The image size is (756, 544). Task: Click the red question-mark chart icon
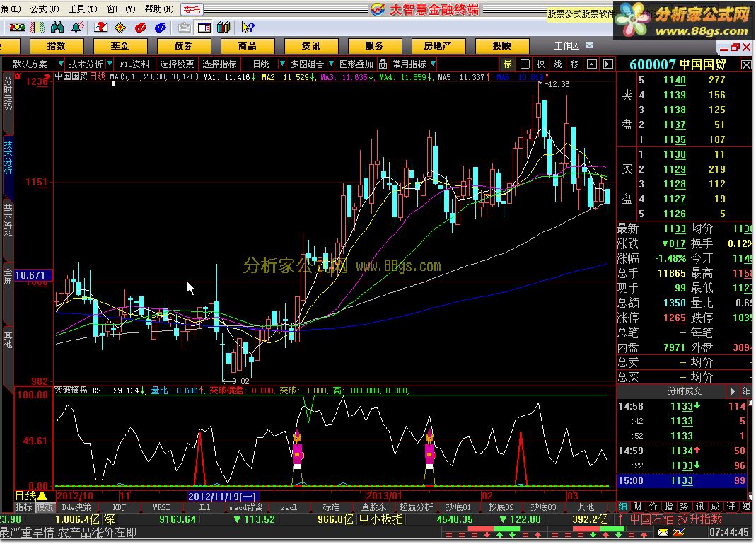click(100, 28)
